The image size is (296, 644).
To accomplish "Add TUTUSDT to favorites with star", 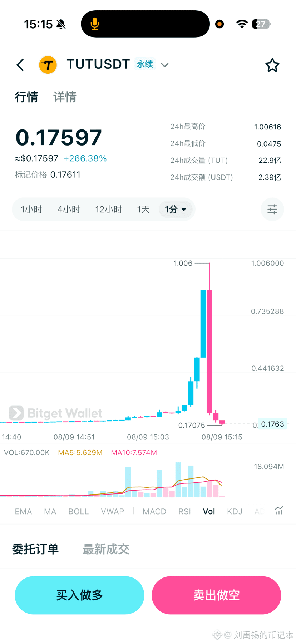I will [272, 65].
